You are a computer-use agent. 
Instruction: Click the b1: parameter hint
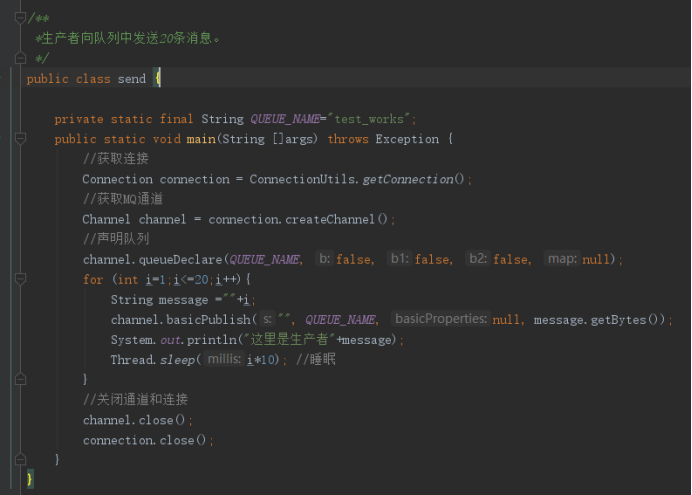[x=400, y=259]
